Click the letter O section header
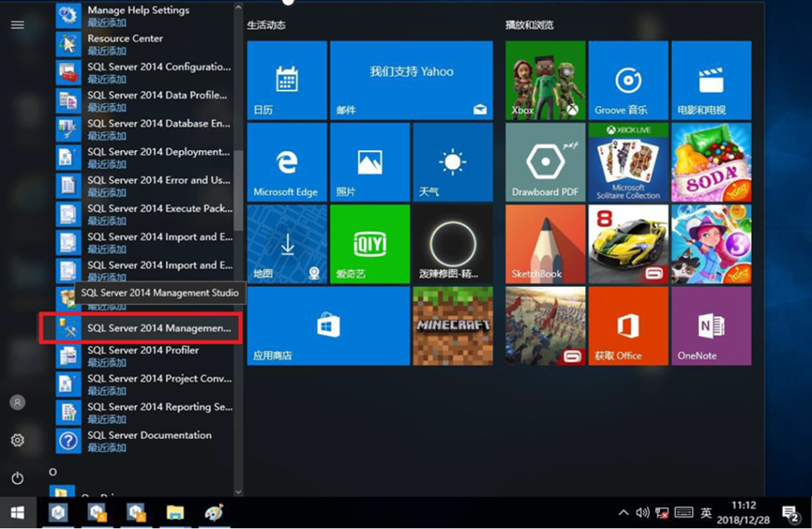The image size is (812, 529). point(53,472)
